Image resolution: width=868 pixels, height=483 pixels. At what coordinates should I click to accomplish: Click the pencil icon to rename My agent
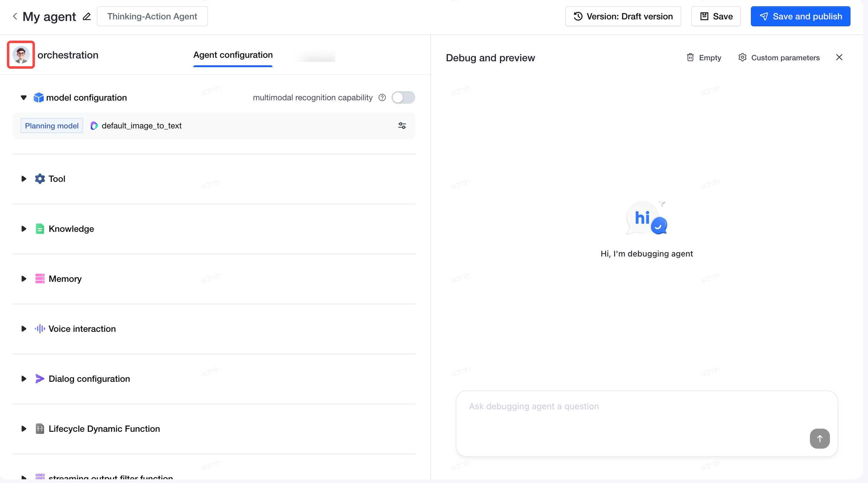86,16
